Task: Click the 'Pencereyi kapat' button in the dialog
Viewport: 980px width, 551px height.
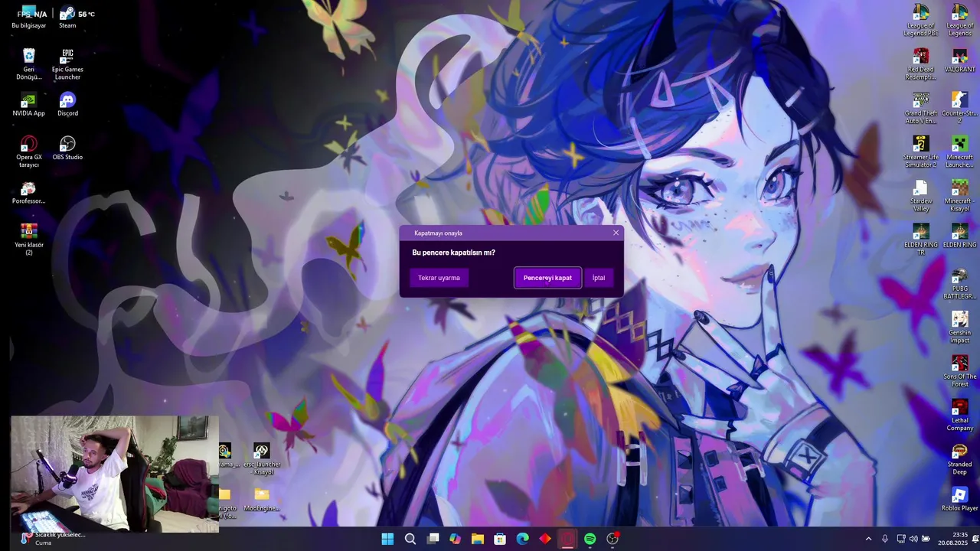Action: 547,278
